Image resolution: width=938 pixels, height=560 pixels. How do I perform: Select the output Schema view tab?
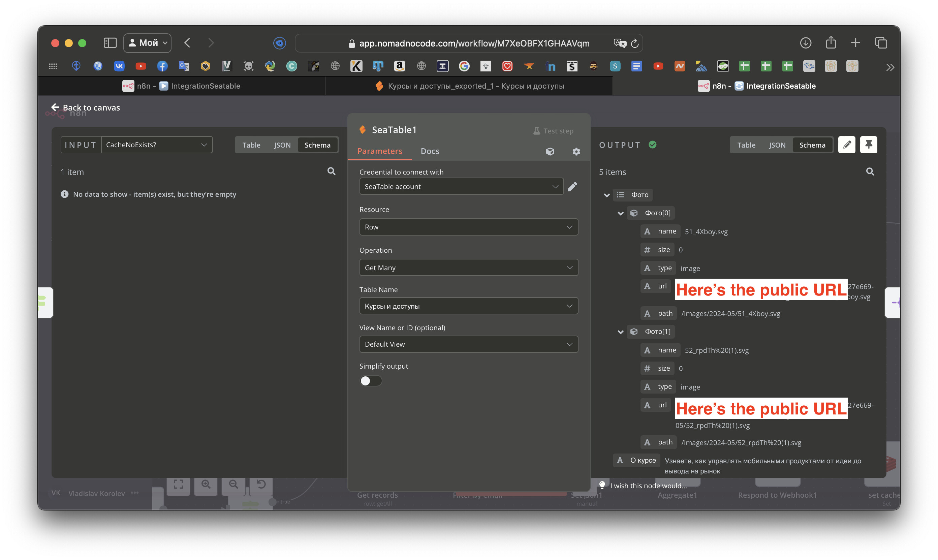coord(812,145)
